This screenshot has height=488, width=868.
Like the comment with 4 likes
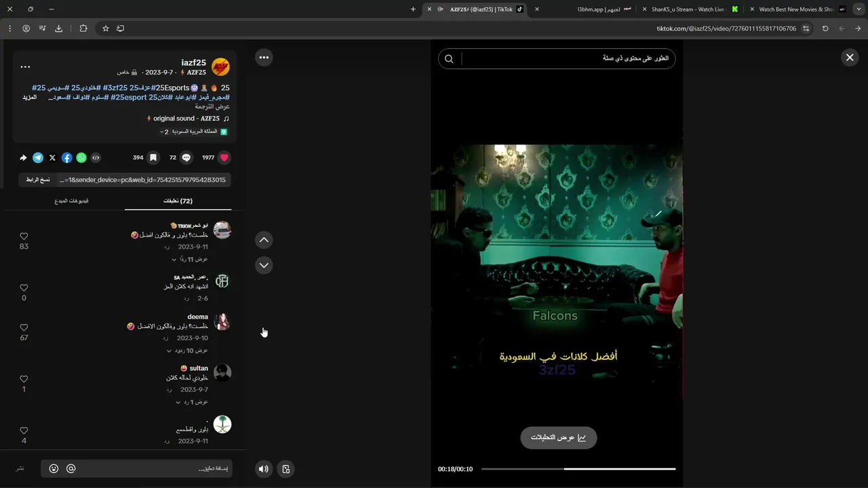coord(24,430)
